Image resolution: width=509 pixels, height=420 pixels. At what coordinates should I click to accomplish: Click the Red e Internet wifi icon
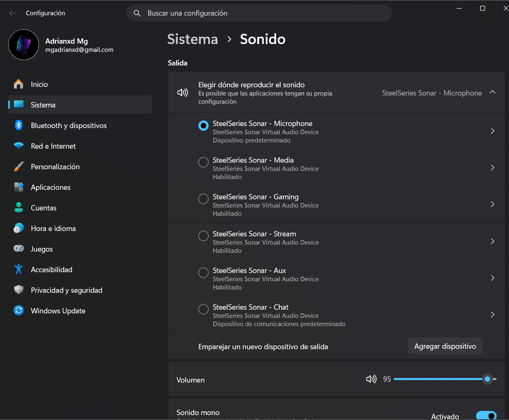[19, 146]
